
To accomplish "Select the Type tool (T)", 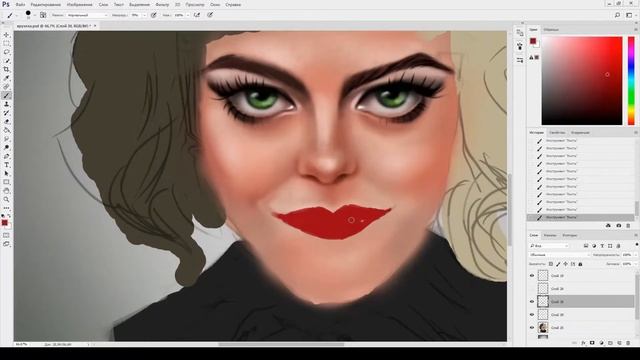I will pos(6,165).
